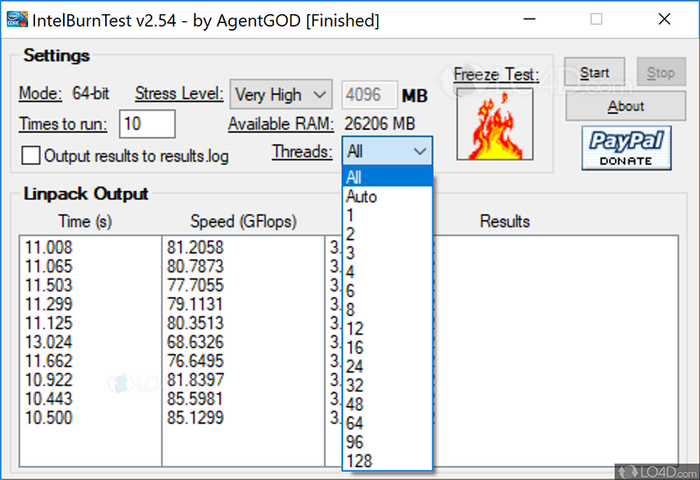Choose 24 threads from the list
This screenshot has width=700, height=480.
[x=387, y=367]
